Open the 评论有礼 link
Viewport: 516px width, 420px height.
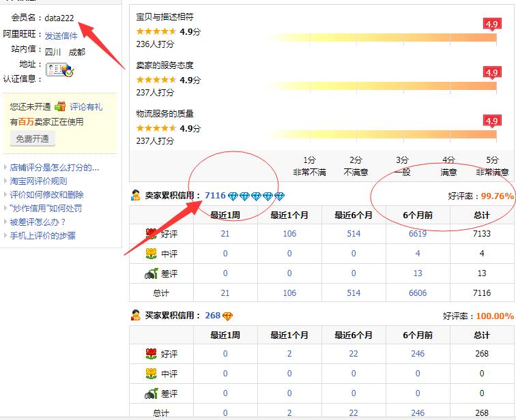[86, 107]
